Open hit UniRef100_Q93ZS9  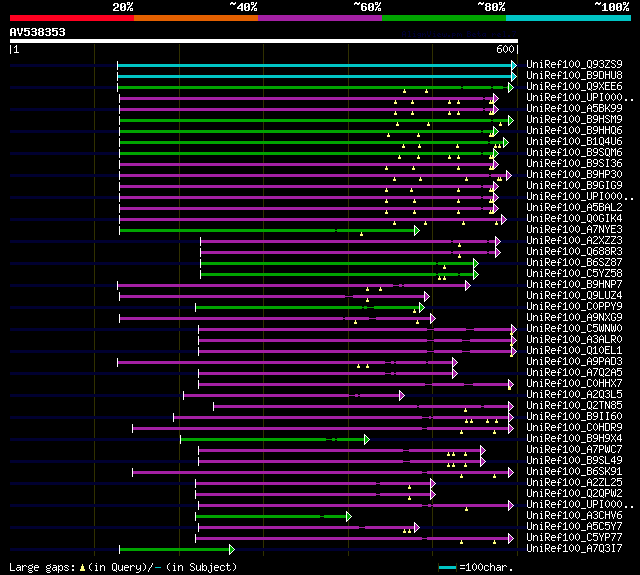(574, 64)
